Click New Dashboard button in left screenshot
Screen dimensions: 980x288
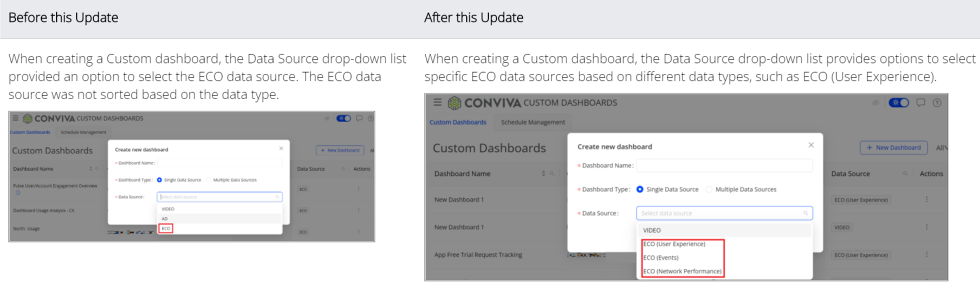(x=340, y=150)
